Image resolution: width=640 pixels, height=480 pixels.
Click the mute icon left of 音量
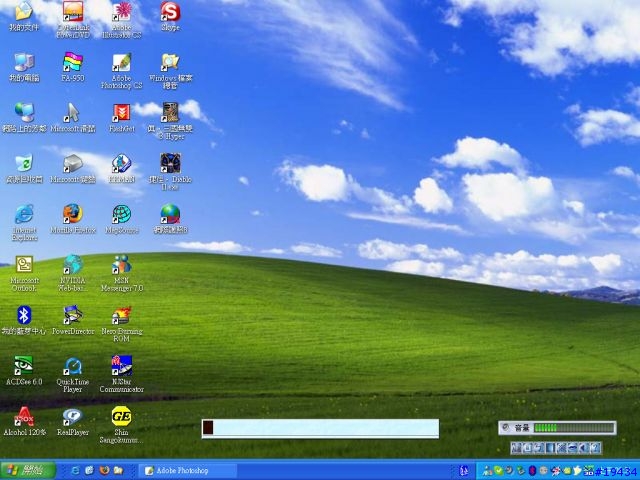coord(506,427)
